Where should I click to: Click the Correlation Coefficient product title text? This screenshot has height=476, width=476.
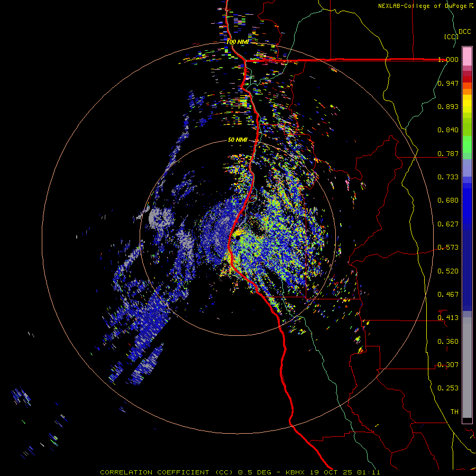pyautogui.click(x=167, y=472)
